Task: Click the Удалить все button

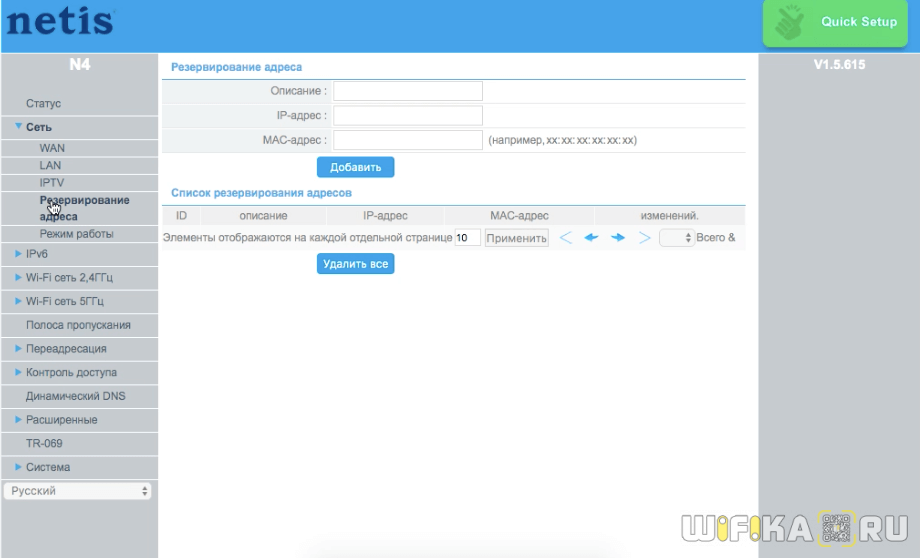Action: 355,264
